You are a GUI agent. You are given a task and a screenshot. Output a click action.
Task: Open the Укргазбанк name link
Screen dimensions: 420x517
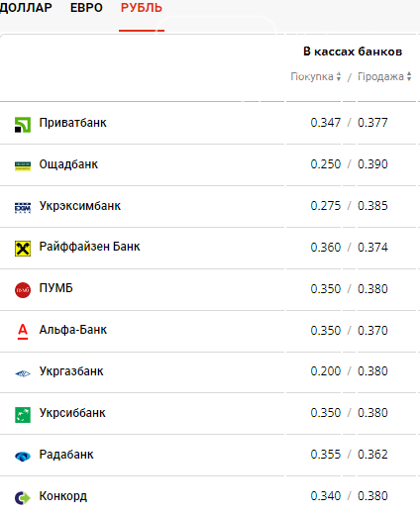coord(71,371)
